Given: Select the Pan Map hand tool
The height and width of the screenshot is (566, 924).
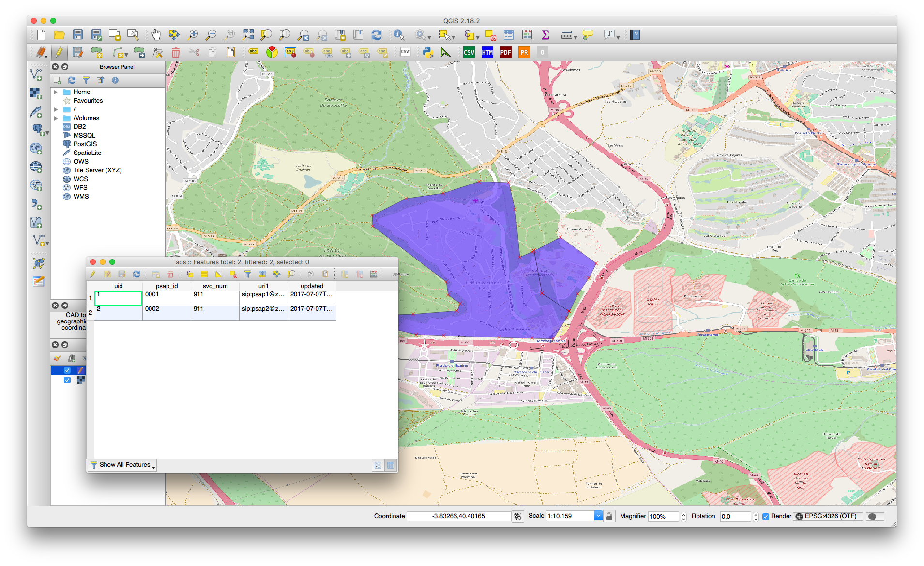Looking at the screenshot, I should coord(156,35).
